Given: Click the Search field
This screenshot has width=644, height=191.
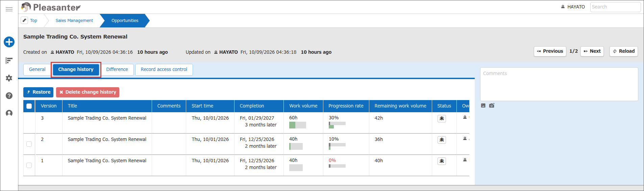Looking at the screenshot, I should (615, 7).
